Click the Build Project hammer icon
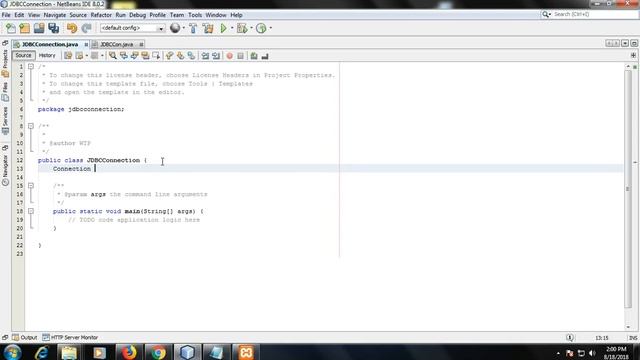Image resolution: width=640 pixels, height=360 pixels. coord(193,28)
